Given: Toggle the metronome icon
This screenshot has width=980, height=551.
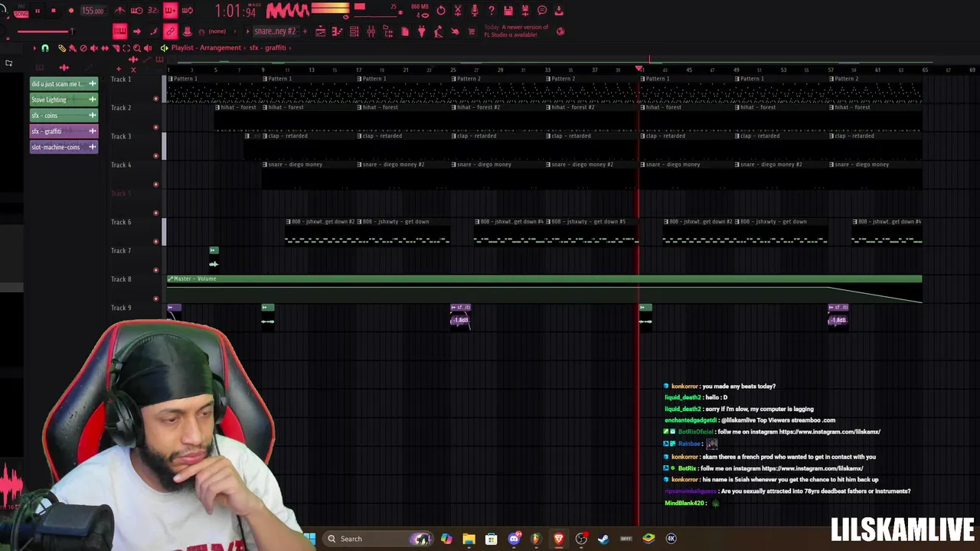Looking at the screenshot, I should [x=120, y=11].
